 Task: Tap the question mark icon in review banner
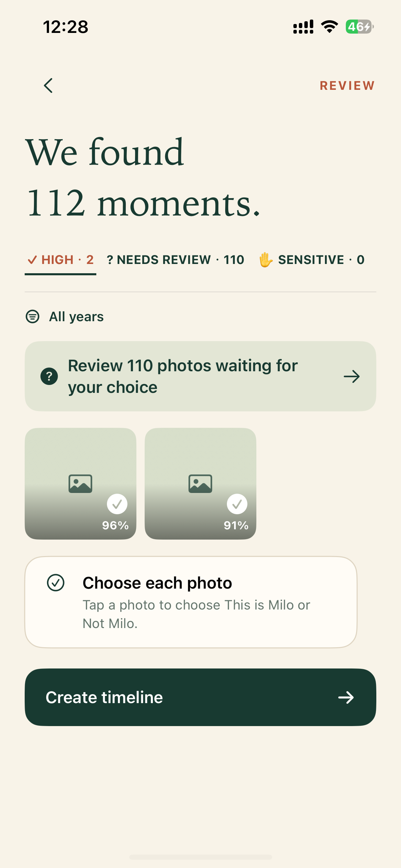49,376
